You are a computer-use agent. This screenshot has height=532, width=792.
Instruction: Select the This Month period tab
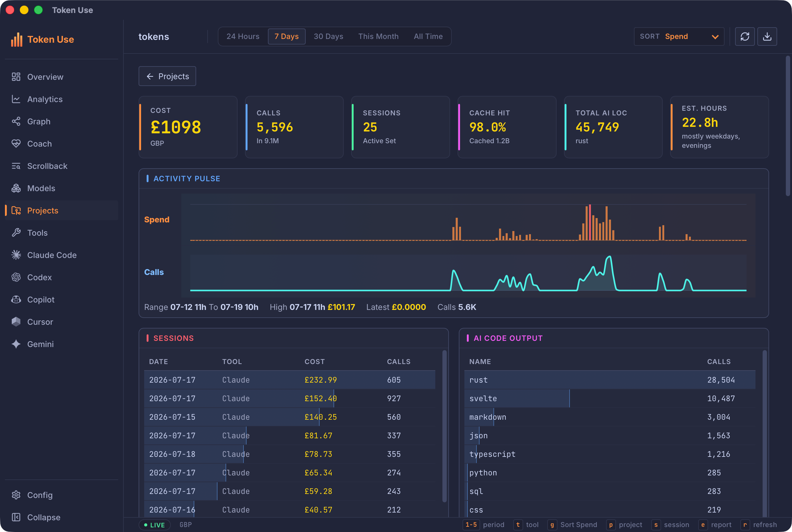click(x=378, y=36)
